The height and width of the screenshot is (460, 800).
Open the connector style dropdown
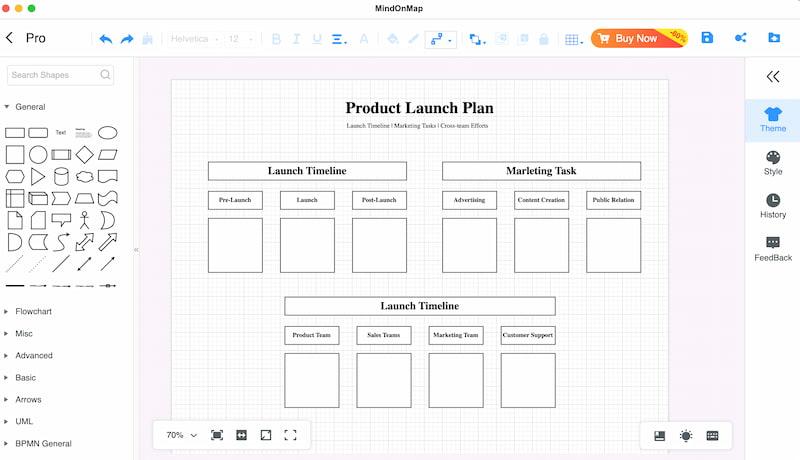tap(440, 39)
